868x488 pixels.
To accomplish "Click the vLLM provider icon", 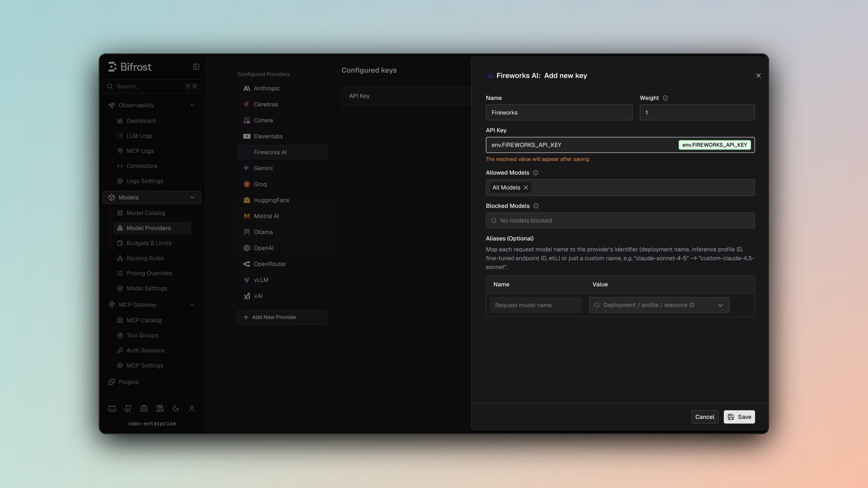I will pos(247,280).
